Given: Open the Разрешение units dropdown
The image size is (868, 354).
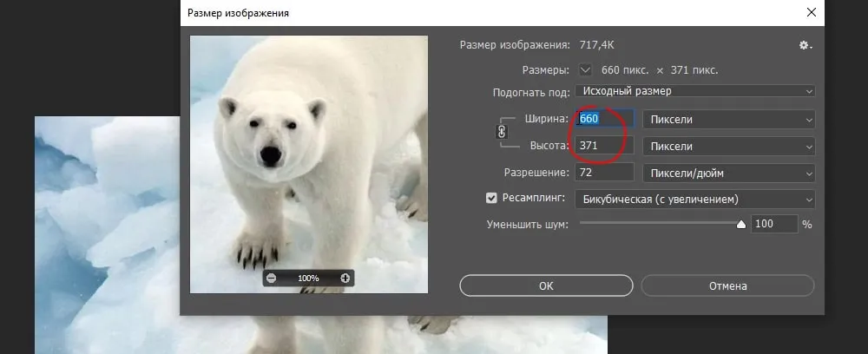Looking at the screenshot, I should coord(731,173).
